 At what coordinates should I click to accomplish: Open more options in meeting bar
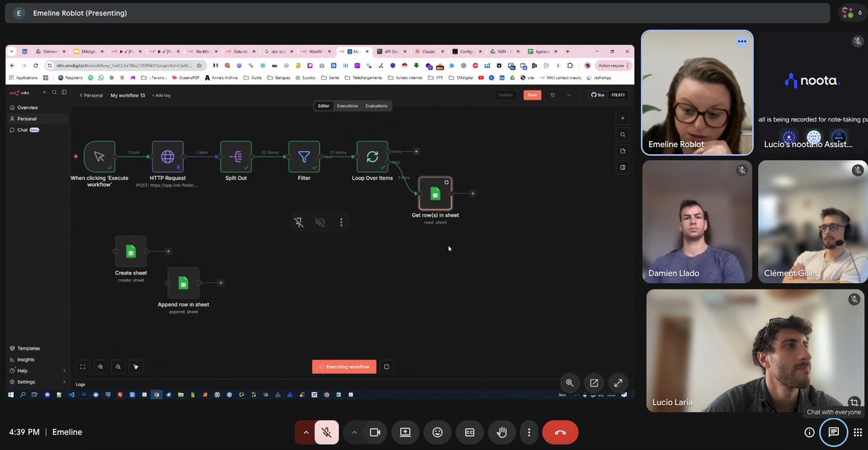coord(529,432)
